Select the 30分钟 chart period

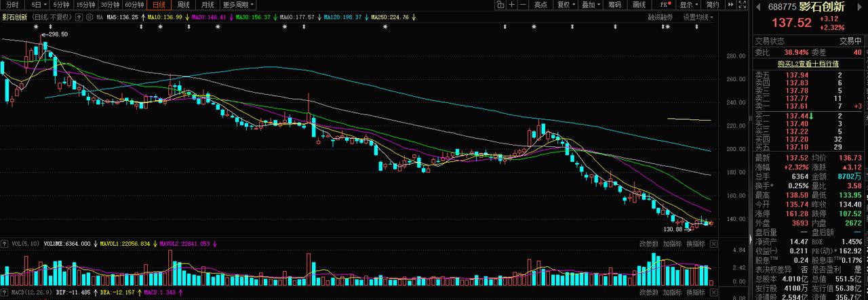111,5
